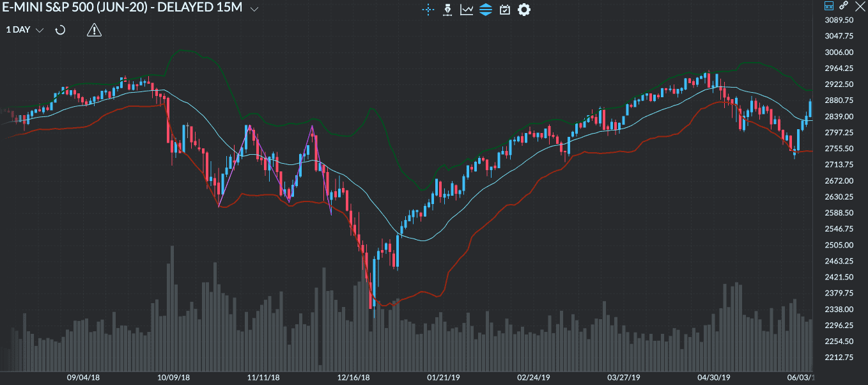Viewport: 868px width, 385px height.
Task: Reload chart data with the refresh icon
Action: pos(59,29)
